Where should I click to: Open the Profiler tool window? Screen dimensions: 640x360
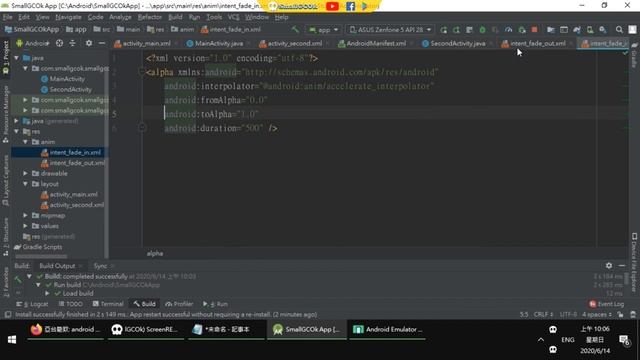(x=179, y=304)
